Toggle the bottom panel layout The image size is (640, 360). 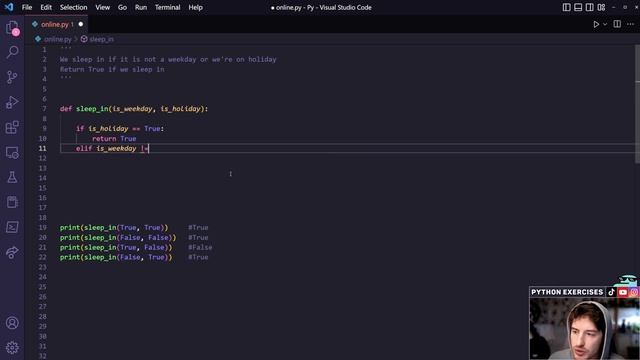pyautogui.click(x=578, y=7)
